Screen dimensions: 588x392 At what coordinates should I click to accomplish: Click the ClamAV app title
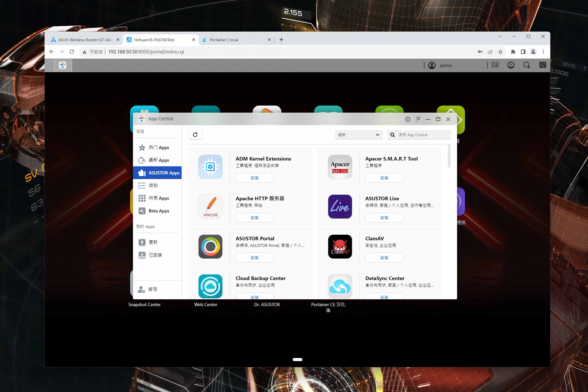point(375,238)
